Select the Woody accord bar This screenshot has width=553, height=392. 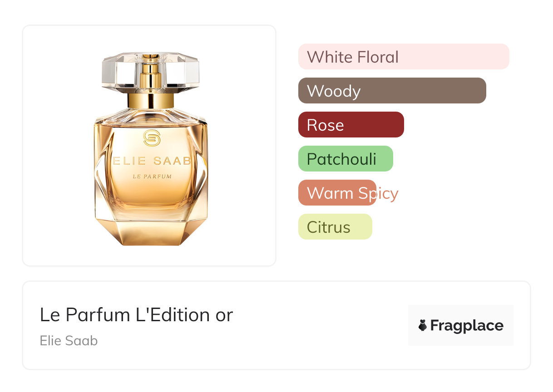click(392, 91)
